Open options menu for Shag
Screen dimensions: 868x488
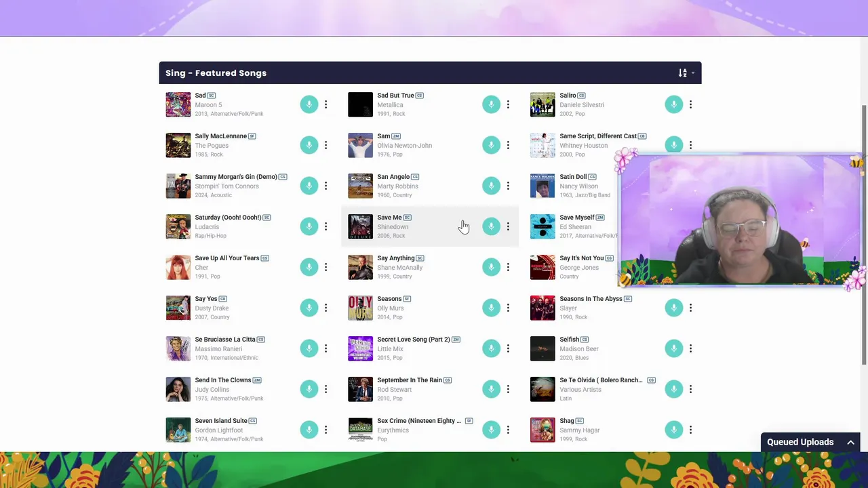point(690,430)
